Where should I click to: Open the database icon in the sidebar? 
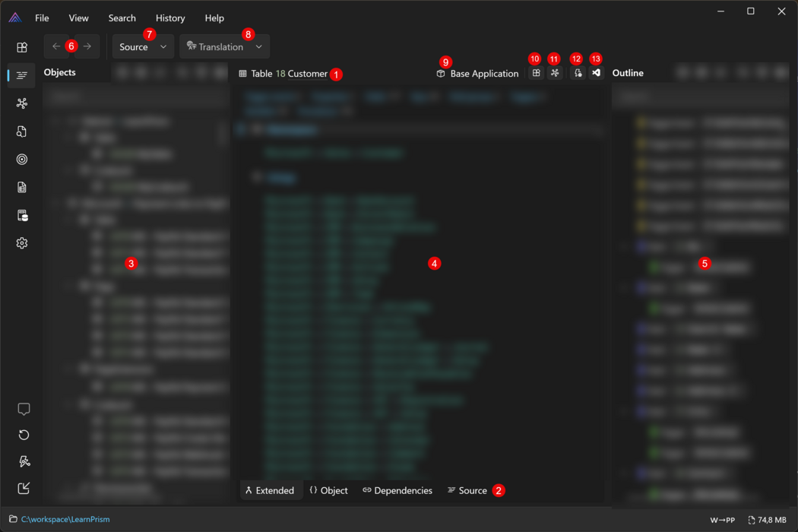(22, 216)
